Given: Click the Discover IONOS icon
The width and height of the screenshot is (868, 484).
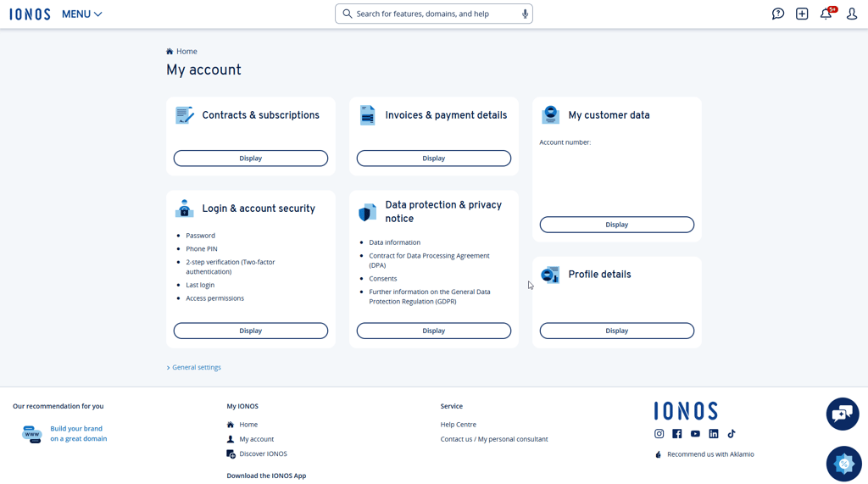Looking at the screenshot, I should coord(231,454).
